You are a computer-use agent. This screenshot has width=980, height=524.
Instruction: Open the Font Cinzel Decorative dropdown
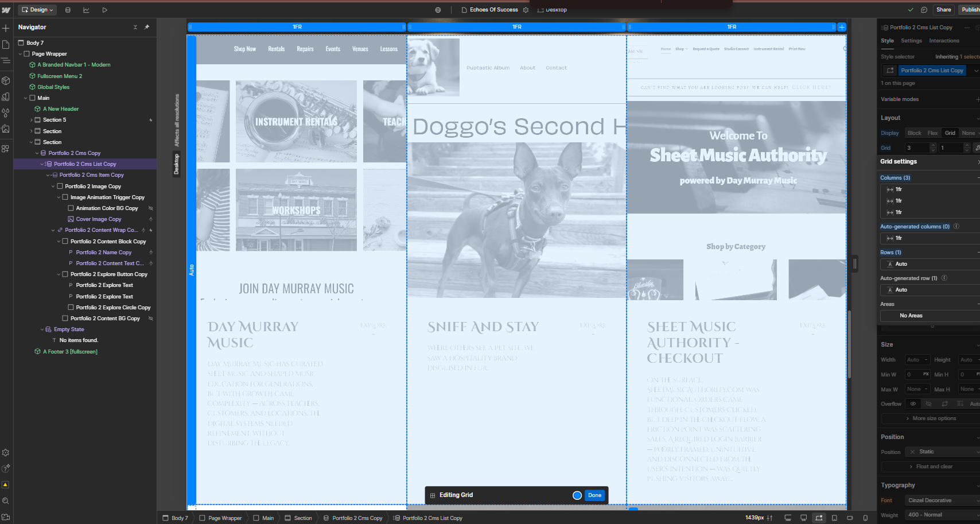tap(943, 500)
